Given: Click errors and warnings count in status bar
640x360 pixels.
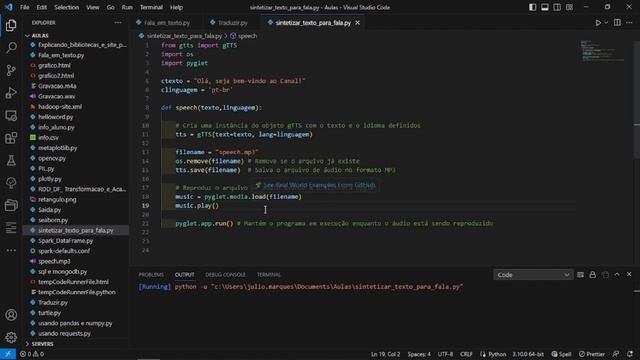Looking at the screenshot, I should (x=32, y=354).
